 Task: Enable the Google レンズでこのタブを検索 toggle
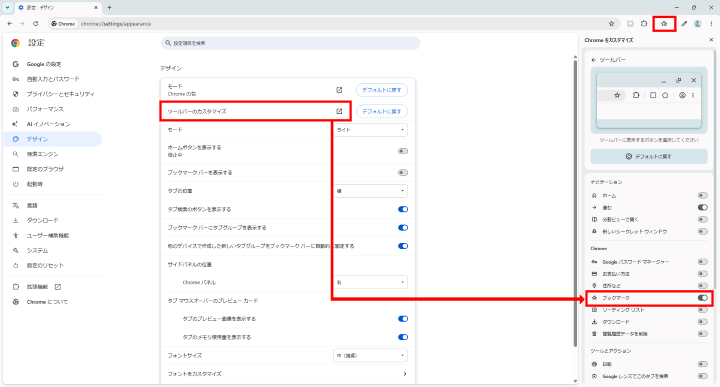tap(703, 376)
